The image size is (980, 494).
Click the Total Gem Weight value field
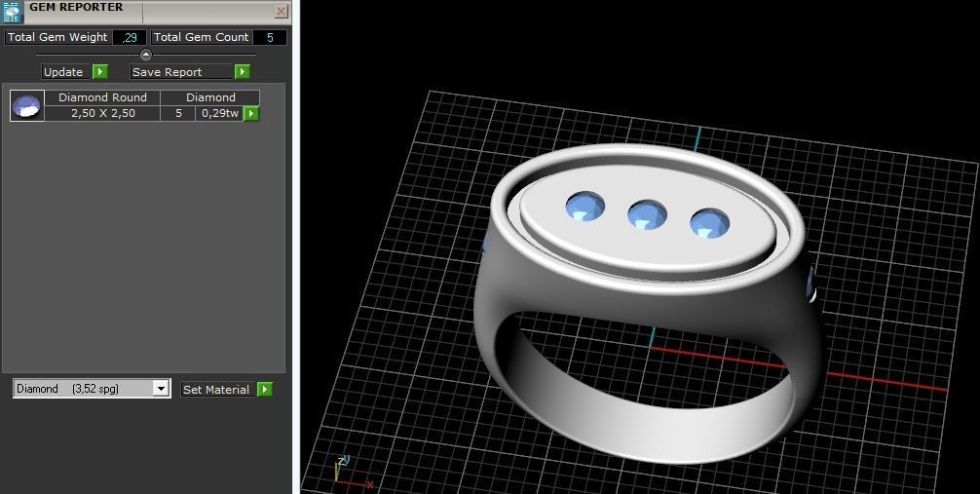point(130,38)
